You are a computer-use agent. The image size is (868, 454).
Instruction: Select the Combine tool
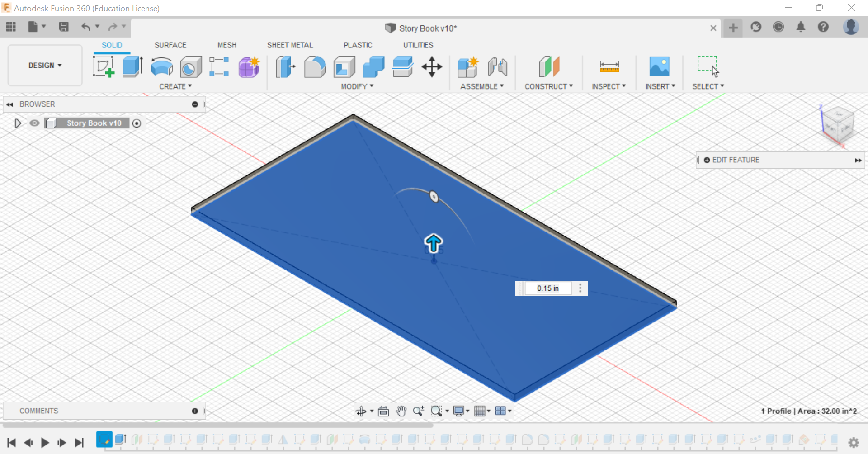point(373,67)
